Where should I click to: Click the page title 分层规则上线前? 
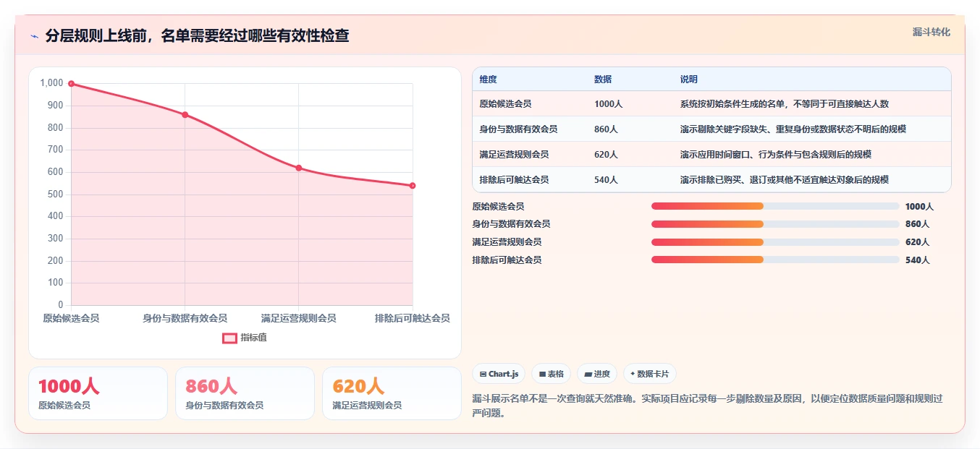coord(197,35)
